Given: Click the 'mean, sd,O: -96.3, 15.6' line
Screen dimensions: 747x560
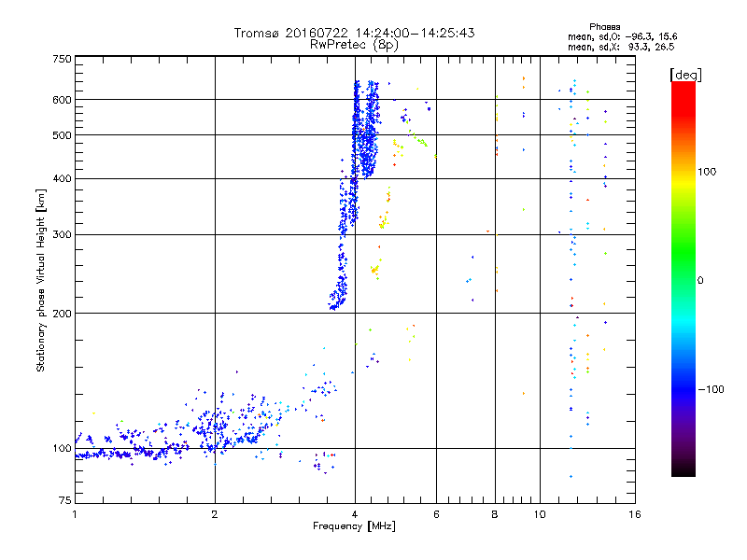Looking at the screenshot, I should pos(622,37).
